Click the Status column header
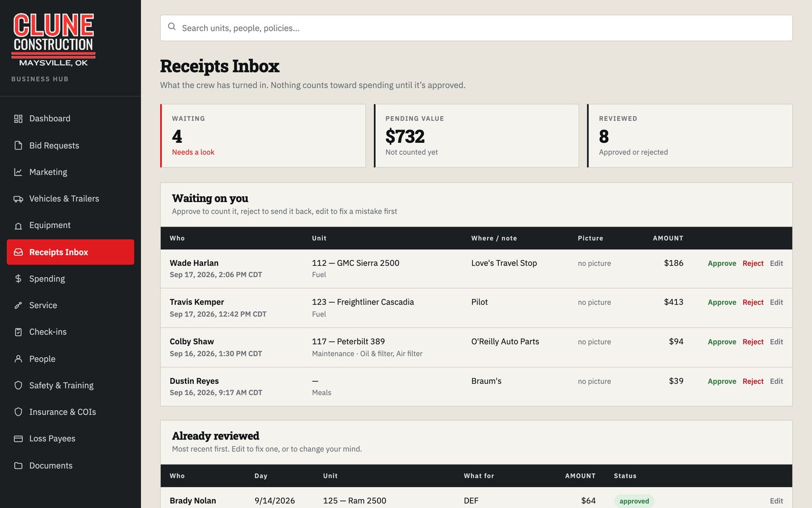The image size is (812, 508). click(625, 476)
